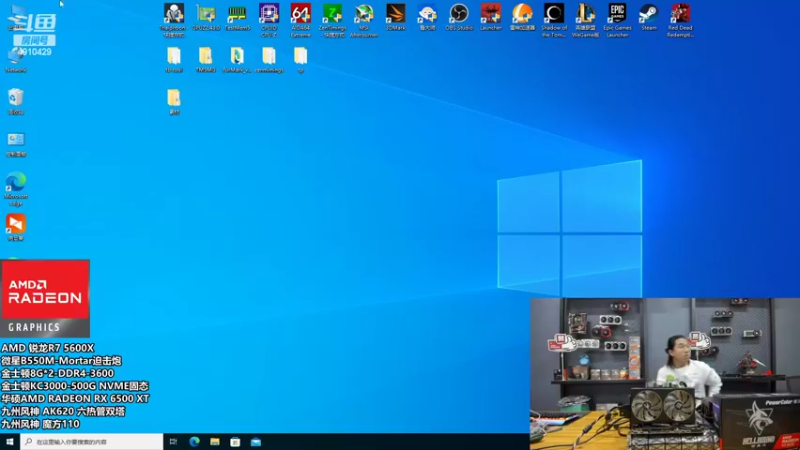Viewport: 800px width, 450px height.
Task: Open the zentimings folder
Action: tap(269, 60)
